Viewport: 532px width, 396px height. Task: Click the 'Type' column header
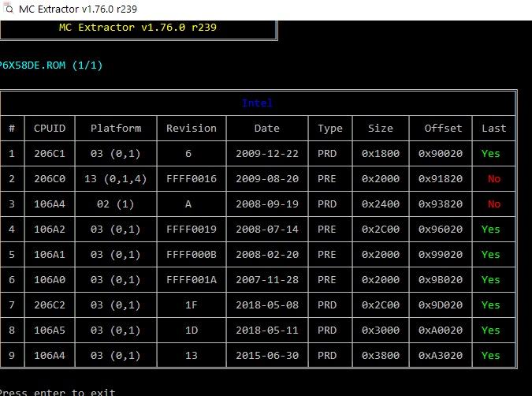330,129
